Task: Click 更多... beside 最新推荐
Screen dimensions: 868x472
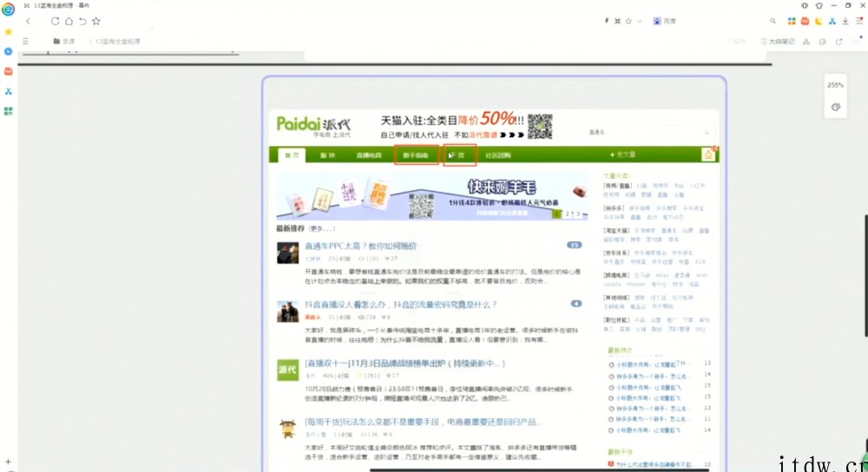Action: (x=322, y=228)
